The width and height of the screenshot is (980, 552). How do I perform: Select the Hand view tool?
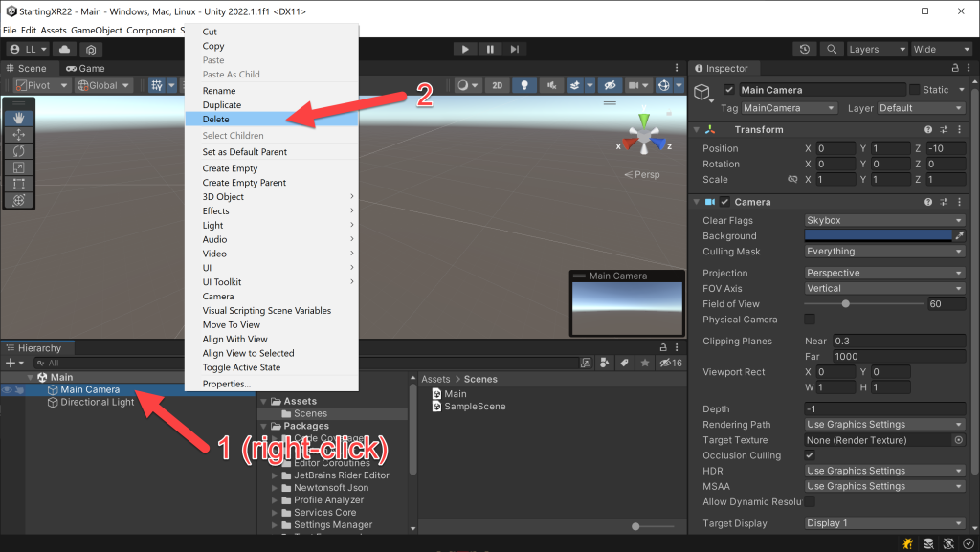click(x=19, y=118)
